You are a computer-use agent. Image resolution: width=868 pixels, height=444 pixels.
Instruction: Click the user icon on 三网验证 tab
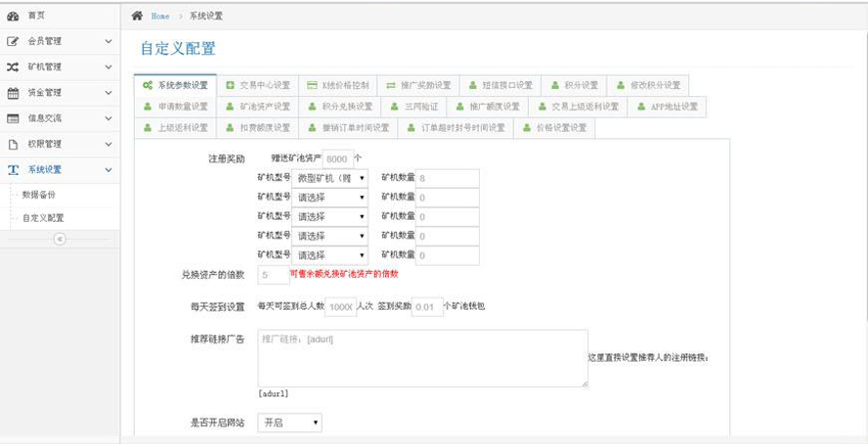[x=394, y=107]
